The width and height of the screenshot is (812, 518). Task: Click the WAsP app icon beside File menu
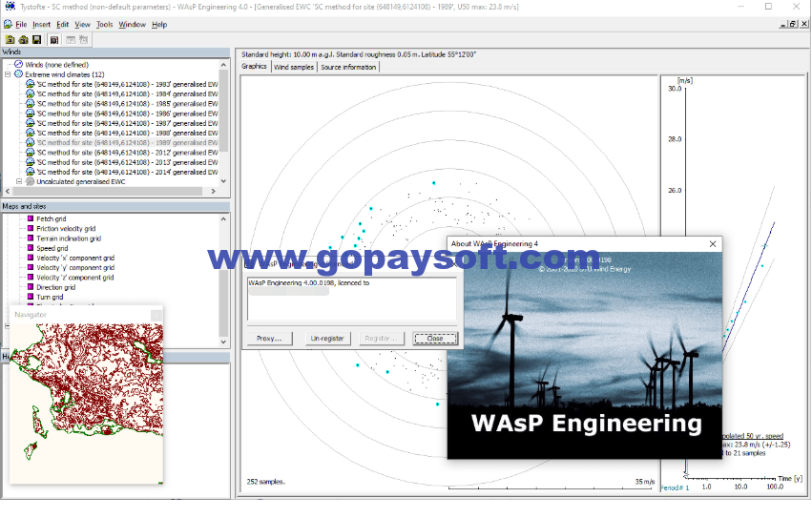(8, 24)
